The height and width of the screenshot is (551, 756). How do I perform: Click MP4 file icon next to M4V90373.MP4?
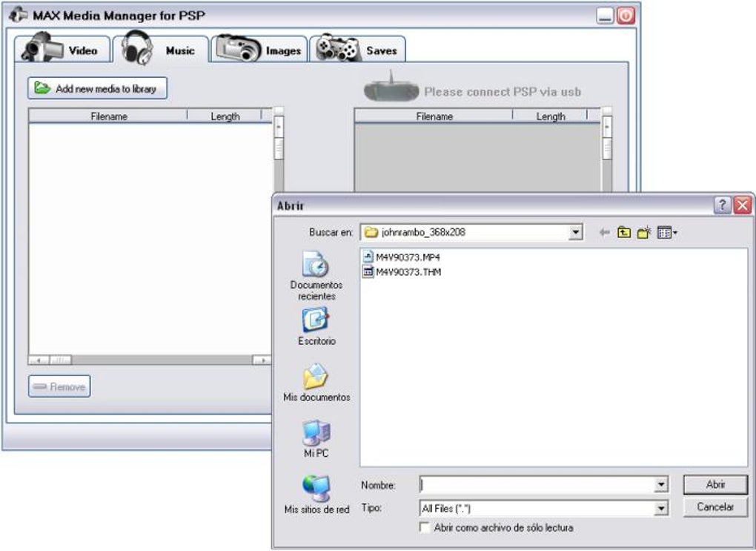point(368,257)
